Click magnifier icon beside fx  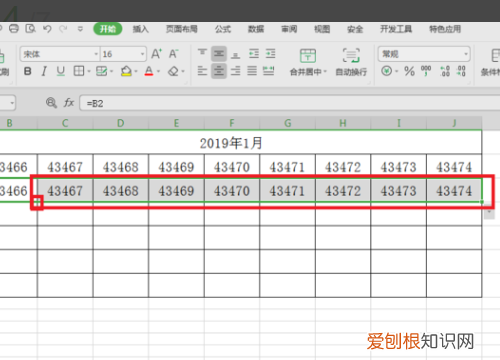click(x=51, y=103)
